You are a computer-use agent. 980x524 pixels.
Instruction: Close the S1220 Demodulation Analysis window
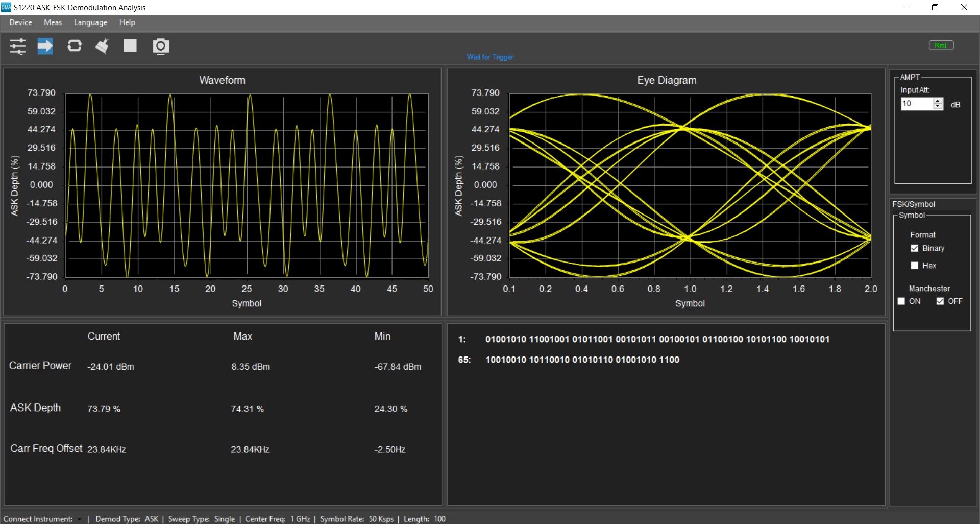click(x=964, y=7)
